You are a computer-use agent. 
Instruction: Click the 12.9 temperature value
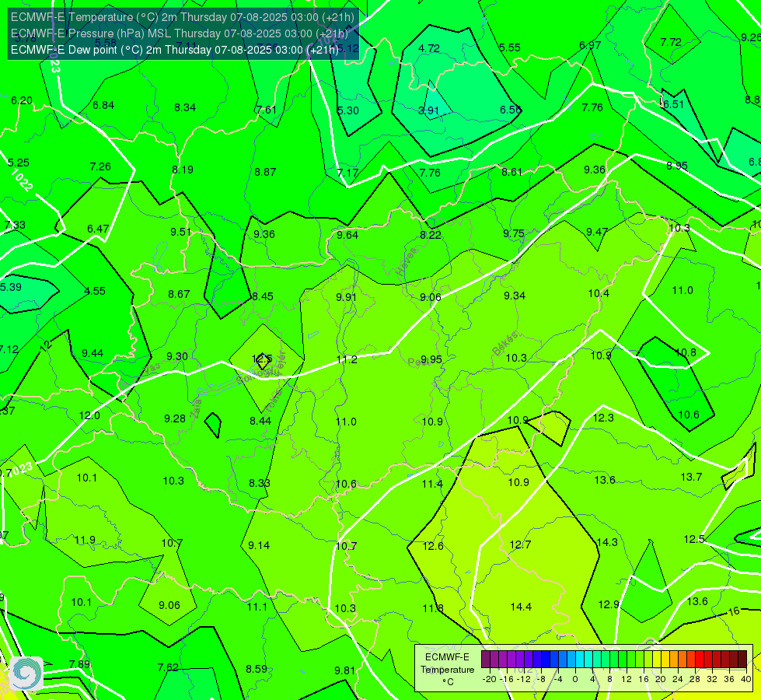pos(609,605)
